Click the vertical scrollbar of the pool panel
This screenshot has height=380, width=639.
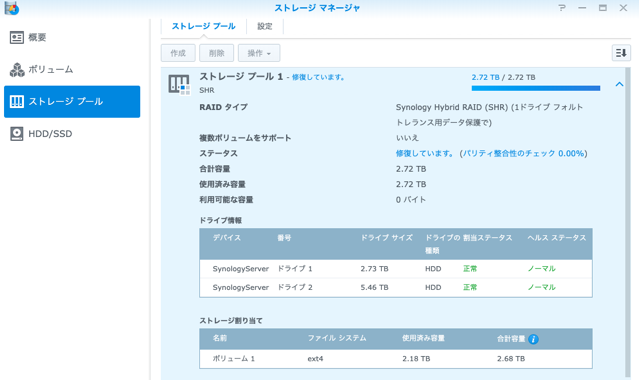point(628,222)
